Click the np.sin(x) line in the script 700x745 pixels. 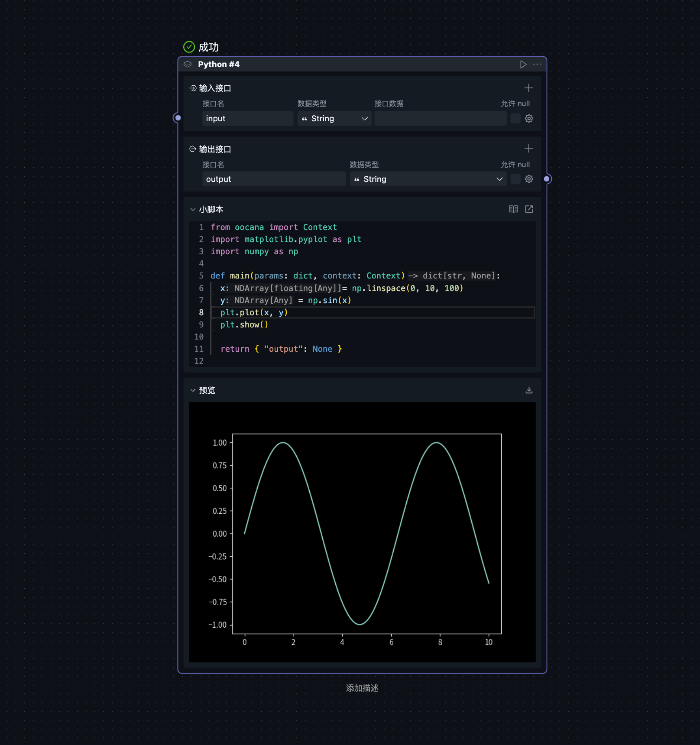pos(285,300)
